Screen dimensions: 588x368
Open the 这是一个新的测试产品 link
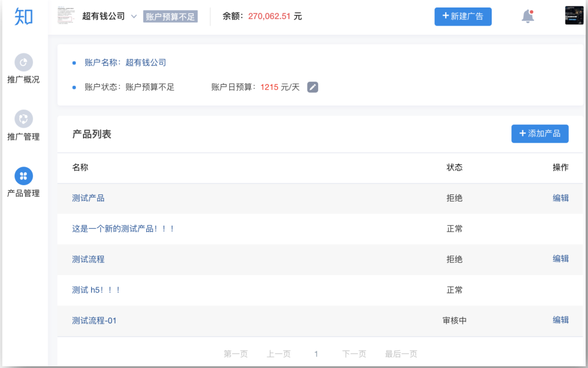pos(123,229)
